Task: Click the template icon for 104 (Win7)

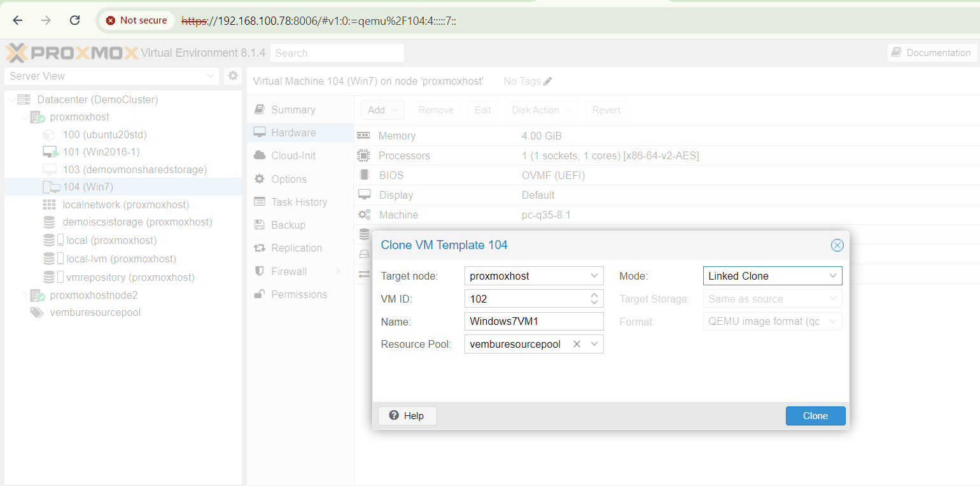Action: (x=51, y=187)
